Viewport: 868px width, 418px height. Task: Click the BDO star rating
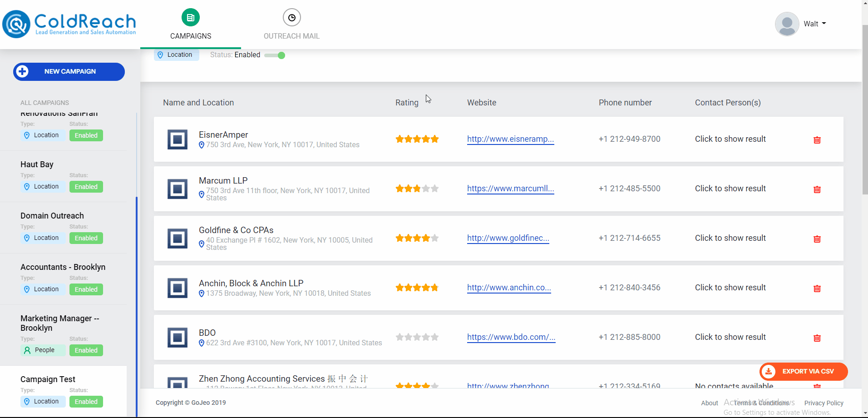[x=417, y=337]
